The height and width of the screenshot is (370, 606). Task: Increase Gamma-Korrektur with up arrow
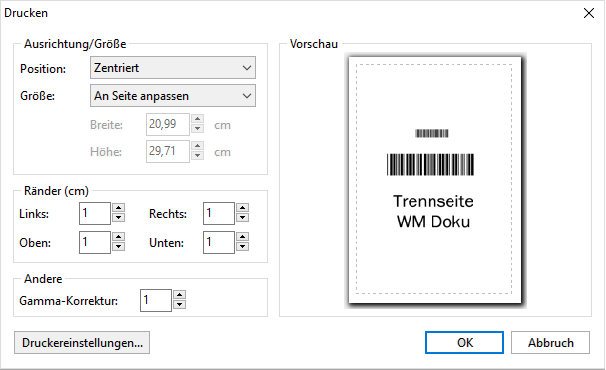pyautogui.click(x=179, y=295)
